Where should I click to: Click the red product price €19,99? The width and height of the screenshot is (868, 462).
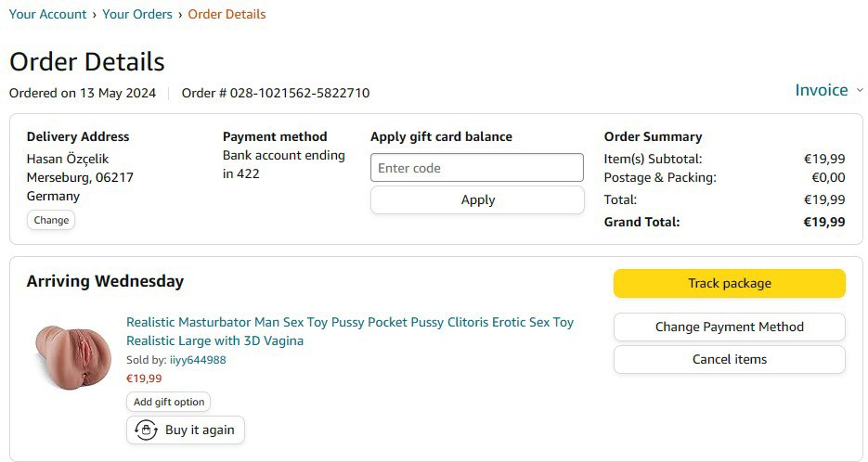coord(144,379)
